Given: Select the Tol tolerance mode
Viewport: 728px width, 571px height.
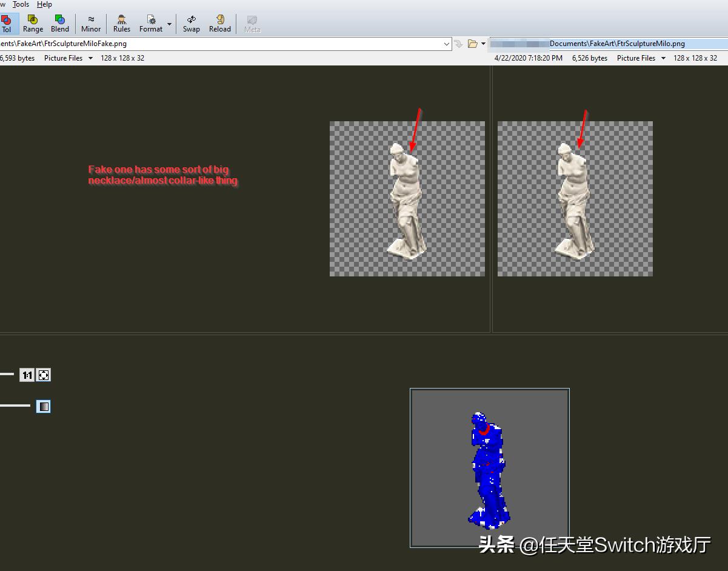Looking at the screenshot, I should pos(7,24).
